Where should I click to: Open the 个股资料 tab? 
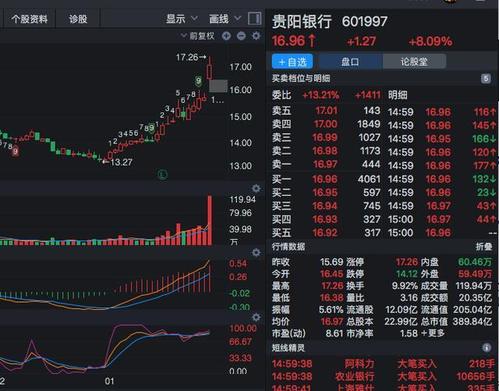click(29, 19)
